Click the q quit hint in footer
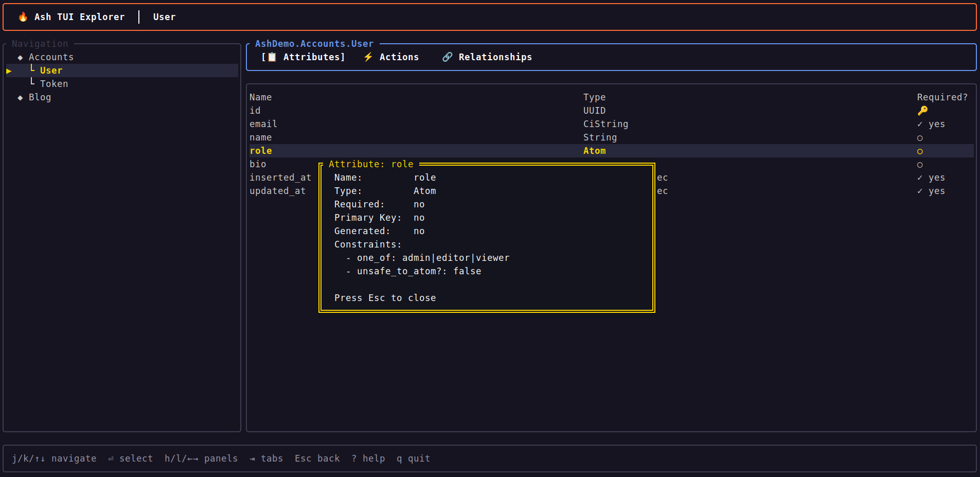Image resolution: width=980 pixels, height=477 pixels. 413,458
